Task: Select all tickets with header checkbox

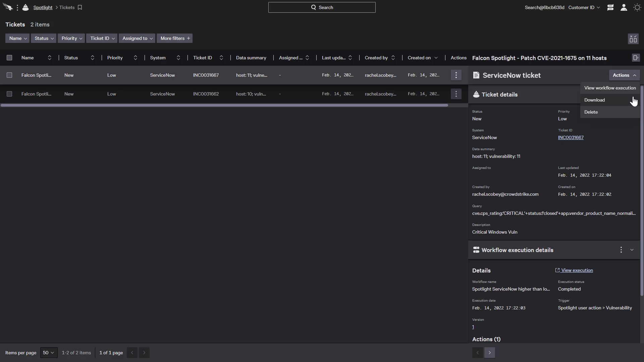Action: click(9, 58)
